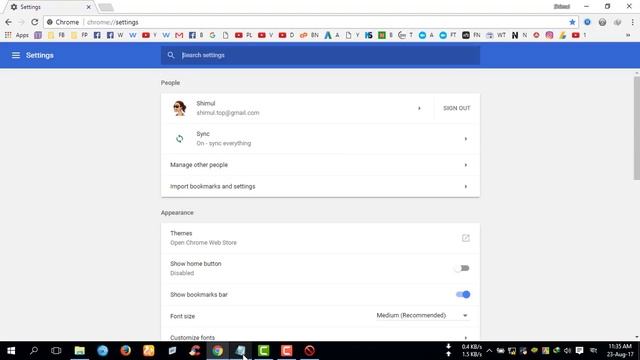Click the taskbar clock showing 11:35 AM
The width and height of the screenshot is (640, 360).
(620, 351)
